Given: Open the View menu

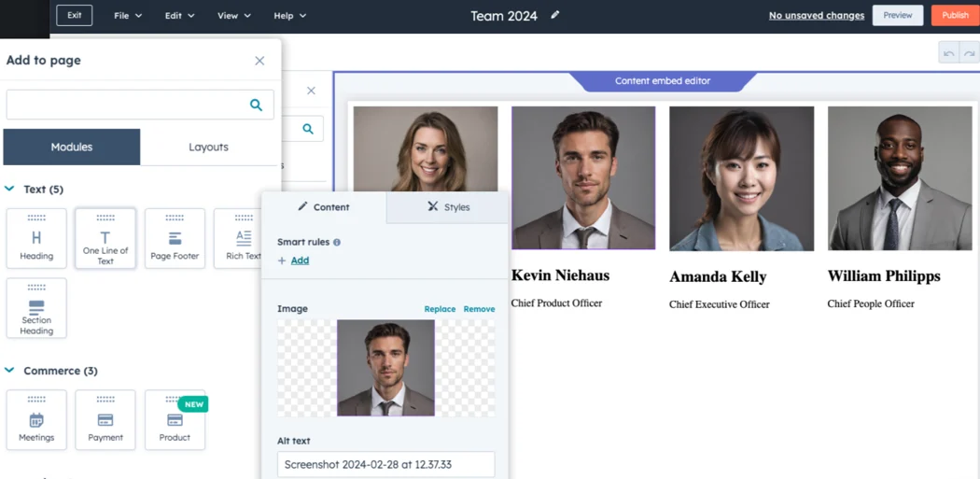Looking at the screenshot, I should pyautogui.click(x=234, y=16).
